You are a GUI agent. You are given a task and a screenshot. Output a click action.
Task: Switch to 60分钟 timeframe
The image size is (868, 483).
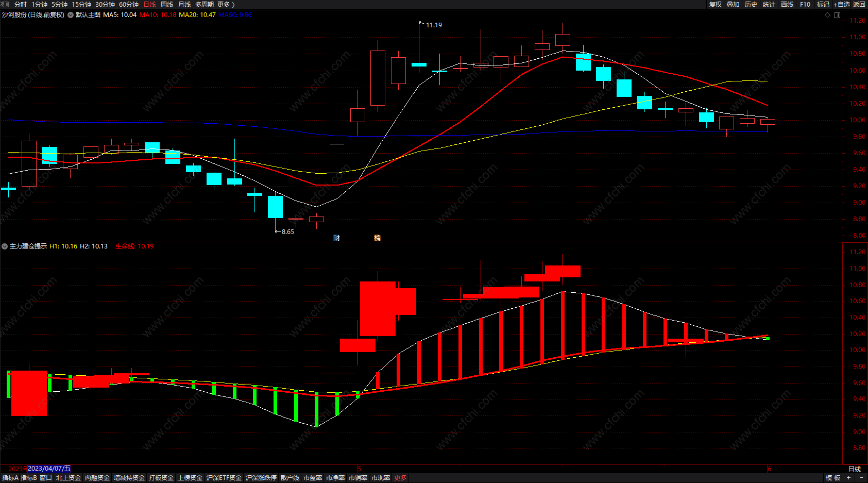[129, 4]
